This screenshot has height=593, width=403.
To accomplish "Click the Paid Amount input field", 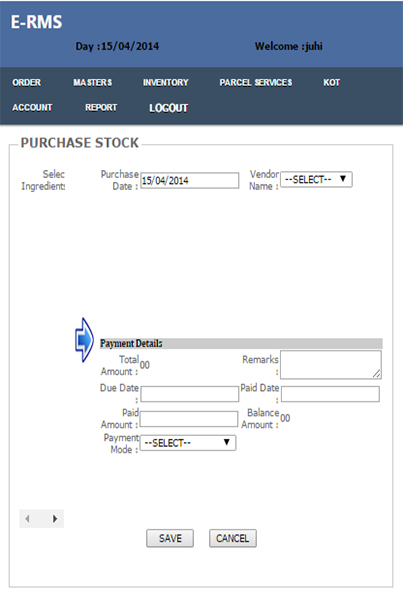I will [189, 419].
